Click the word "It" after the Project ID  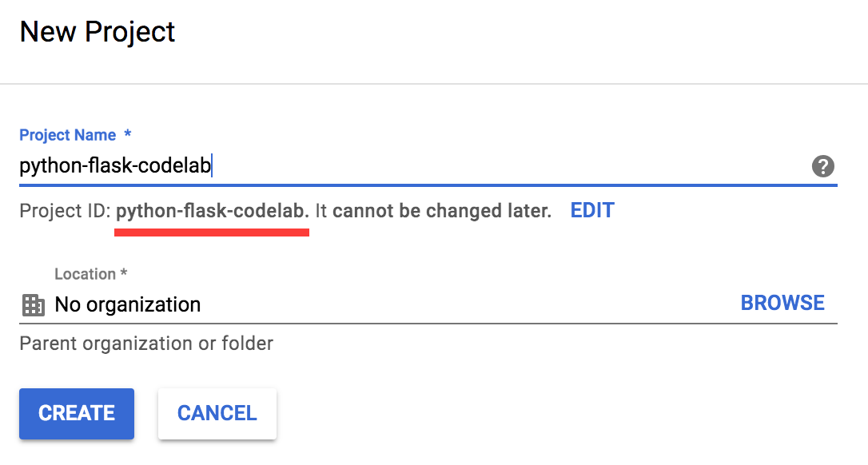click(x=321, y=211)
